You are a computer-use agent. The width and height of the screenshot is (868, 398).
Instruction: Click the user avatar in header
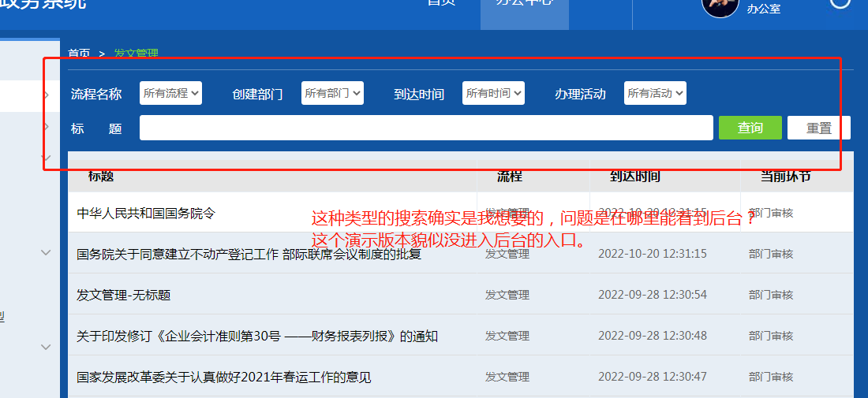[x=720, y=5]
